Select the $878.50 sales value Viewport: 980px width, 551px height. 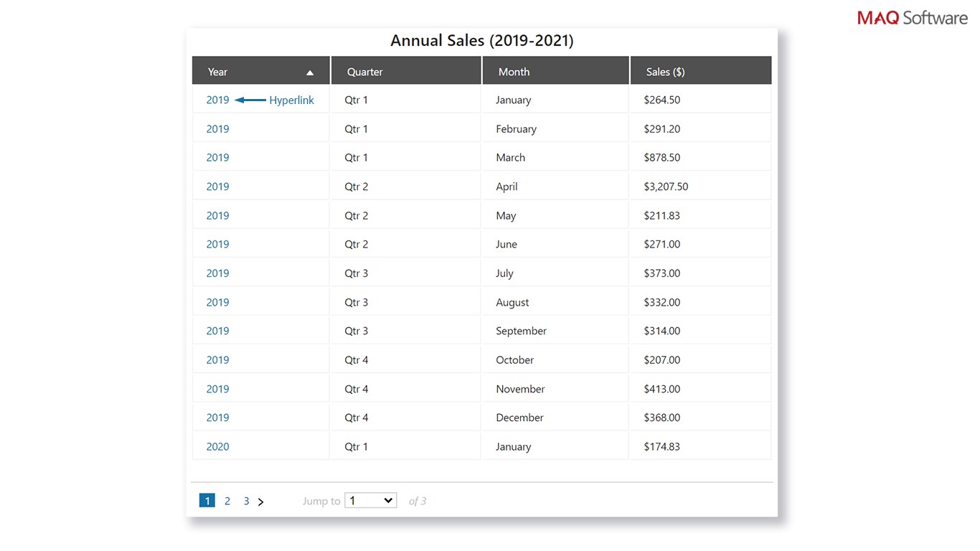point(661,158)
